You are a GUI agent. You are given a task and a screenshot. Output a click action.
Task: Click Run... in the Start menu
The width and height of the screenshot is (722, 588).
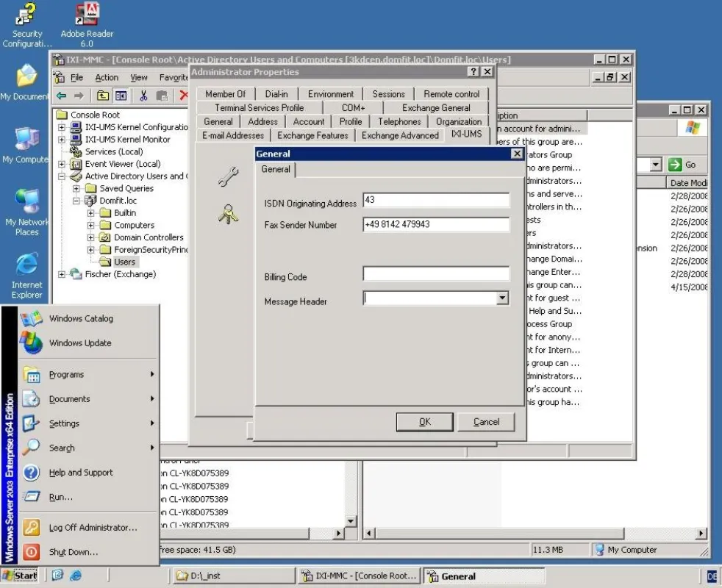click(x=88, y=497)
